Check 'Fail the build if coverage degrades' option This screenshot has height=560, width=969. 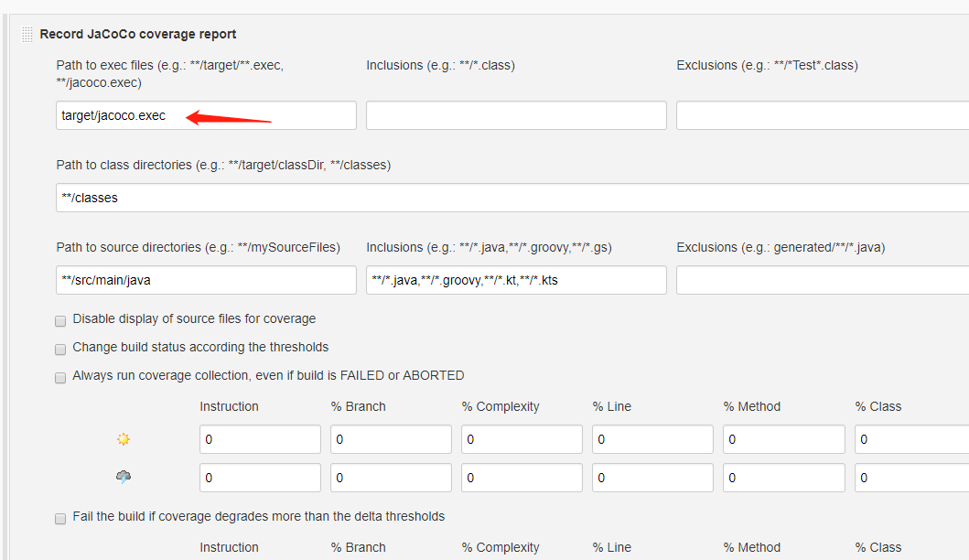point(60,516)
